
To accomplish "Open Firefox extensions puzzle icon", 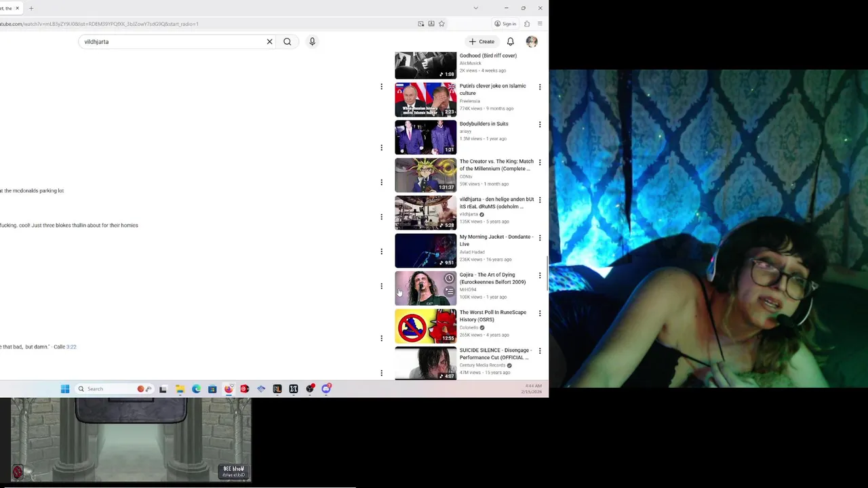I will [527, 24].
